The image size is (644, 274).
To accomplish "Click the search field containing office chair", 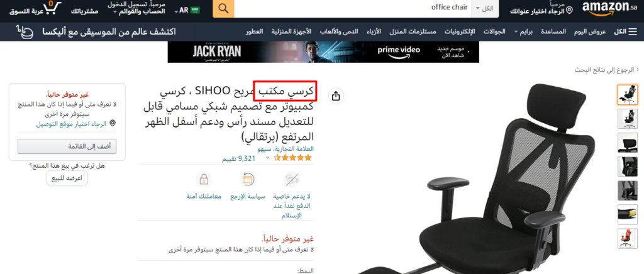I will [353, 8].
